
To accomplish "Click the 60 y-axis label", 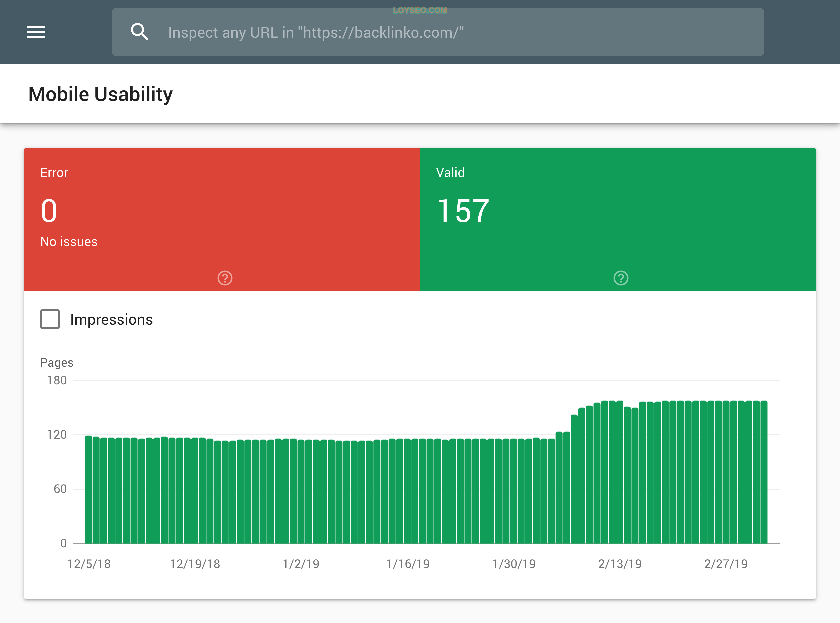I will pyautogui.click(x=60, y=489).
